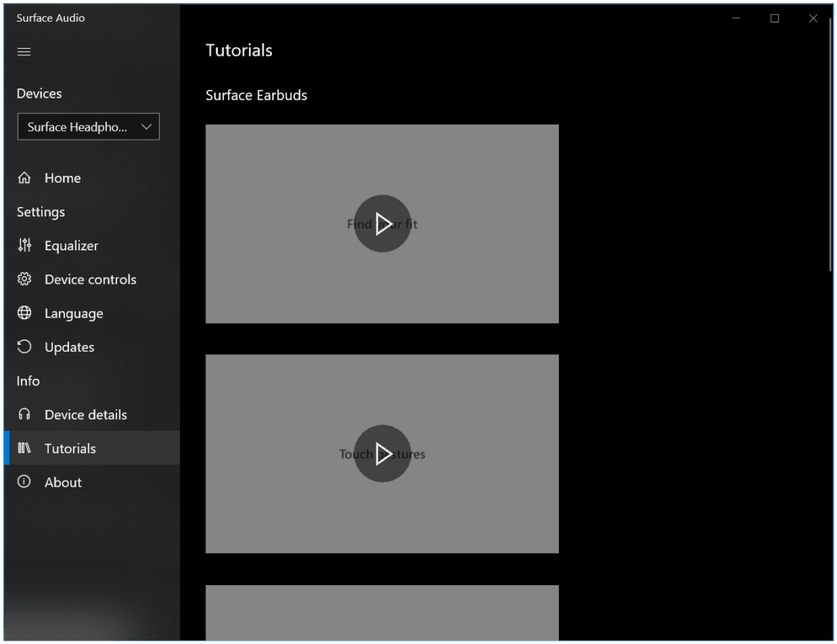
Task: Click the Home icon in sidebar
Action: (24, 177)
